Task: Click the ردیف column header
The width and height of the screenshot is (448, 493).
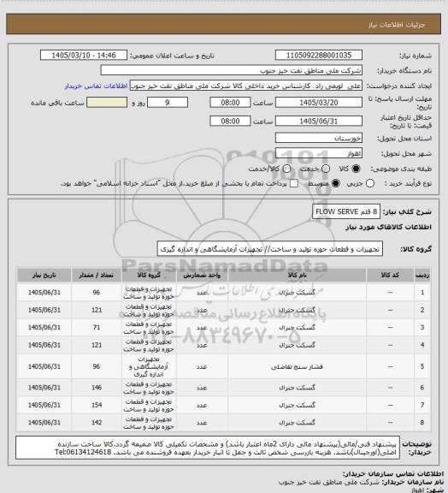Action: (x=422, y=275)
